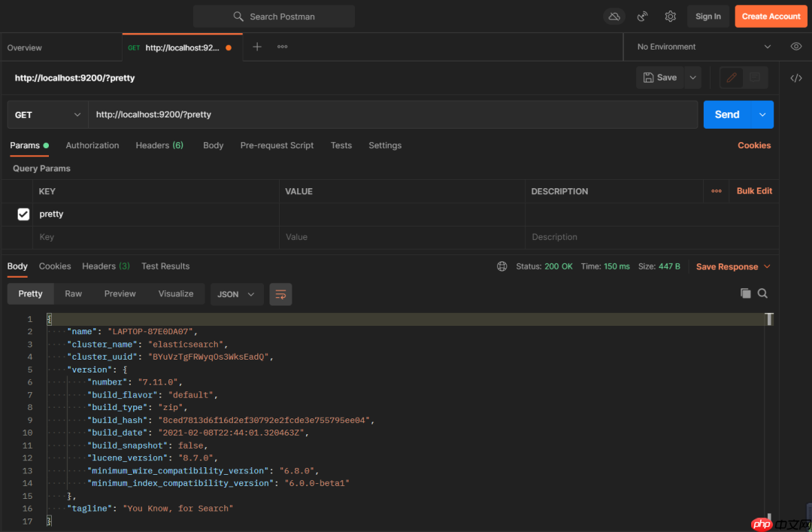Open the satellite capture requests icon
The width and height of the screenshot is (812, 532).
tap(642, 17)
